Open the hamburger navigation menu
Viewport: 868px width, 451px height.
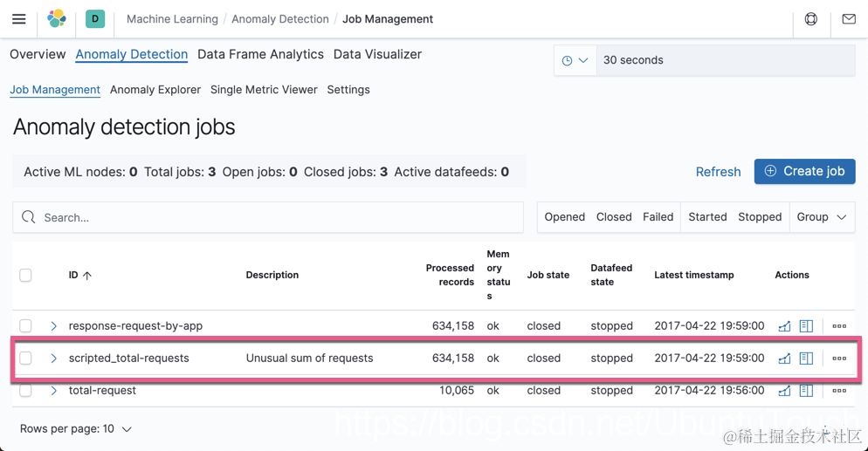point(18,19)
